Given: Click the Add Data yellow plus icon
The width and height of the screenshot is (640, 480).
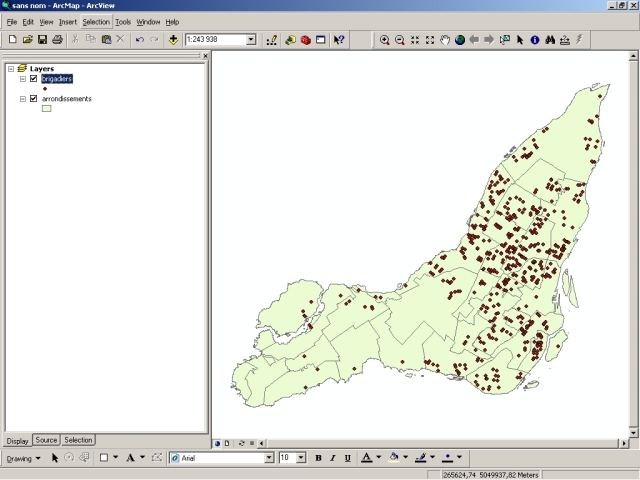Looking at the screenshot, I should pos(173,40).
